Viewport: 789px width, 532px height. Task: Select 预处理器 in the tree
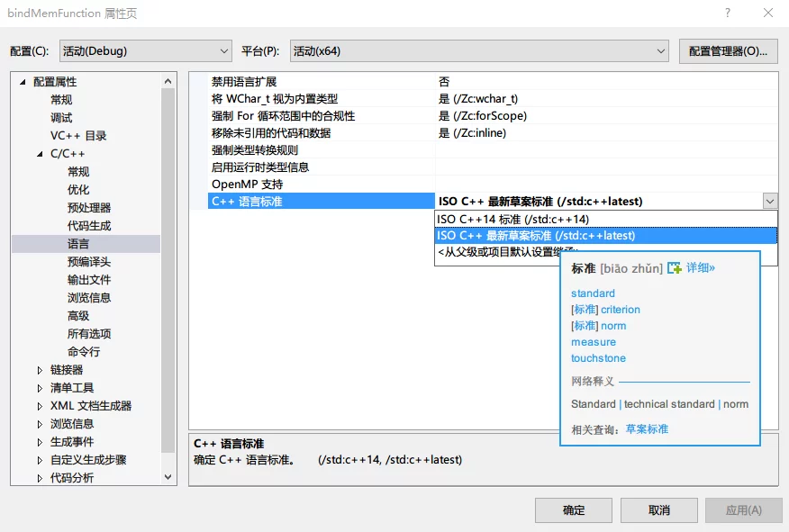click(89, 208)
